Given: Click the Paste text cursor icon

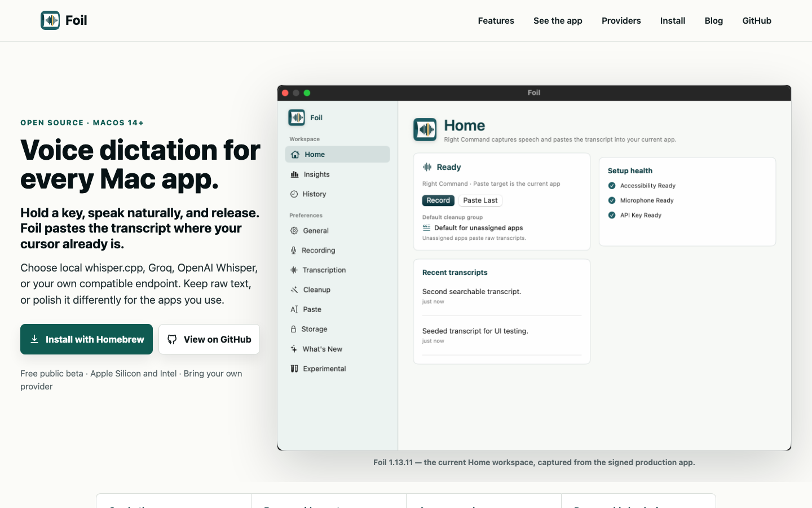Looking at the screenshot, I should pyautogui.click(x=294, y=309).
